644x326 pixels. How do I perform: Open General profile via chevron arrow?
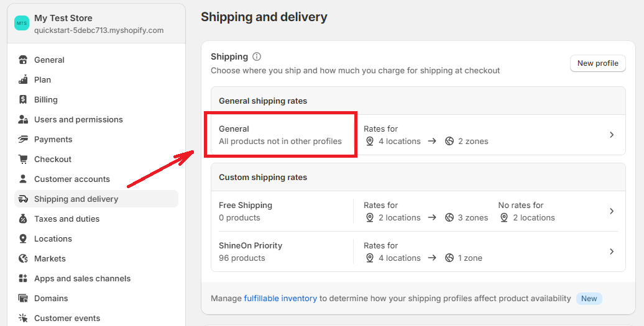click(612, 135)
